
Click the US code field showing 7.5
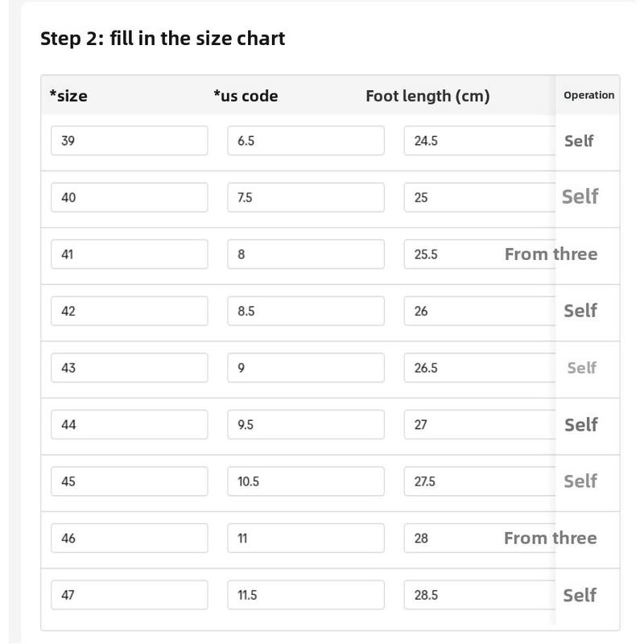coord(305,197)
